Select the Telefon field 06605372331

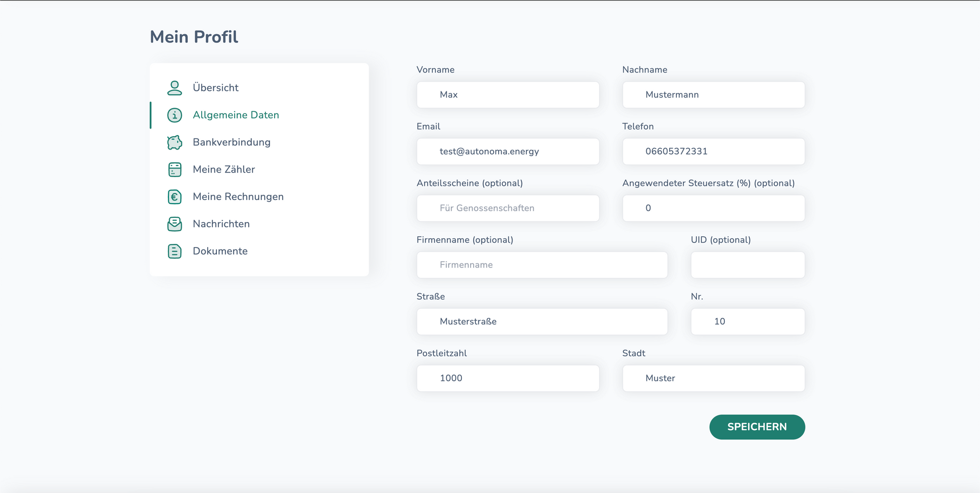pos(714,151)
